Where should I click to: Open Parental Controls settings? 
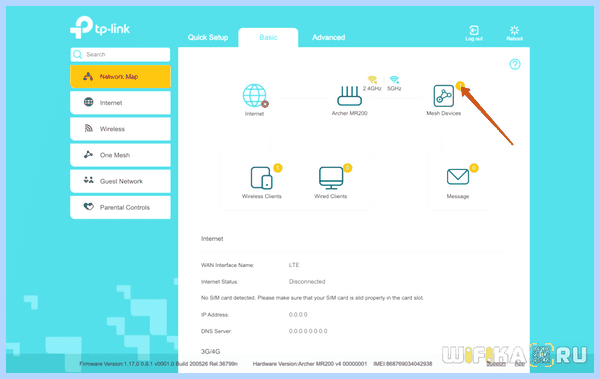120,207
